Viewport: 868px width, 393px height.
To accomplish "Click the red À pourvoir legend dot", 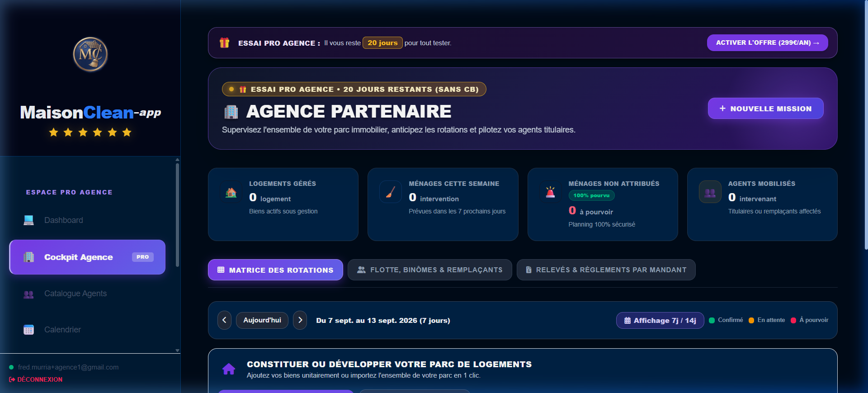I will pos(793,320).
